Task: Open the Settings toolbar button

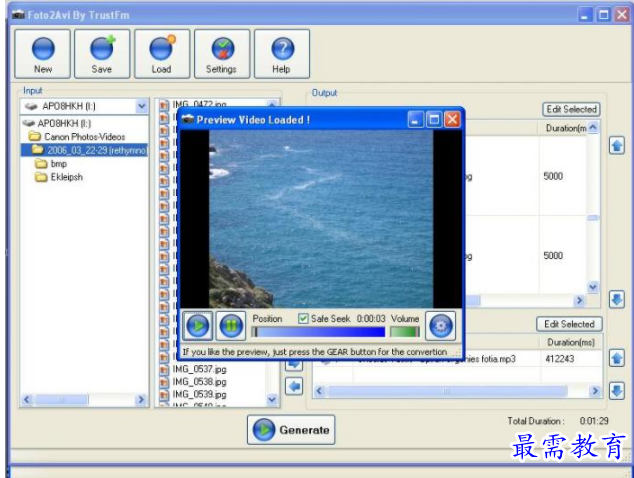Action: (x=222, y=54)
